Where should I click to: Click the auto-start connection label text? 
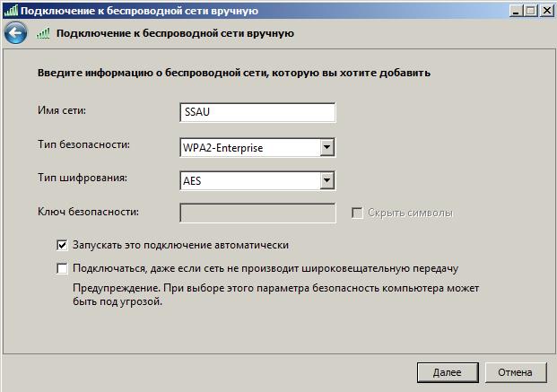point(180,245)
